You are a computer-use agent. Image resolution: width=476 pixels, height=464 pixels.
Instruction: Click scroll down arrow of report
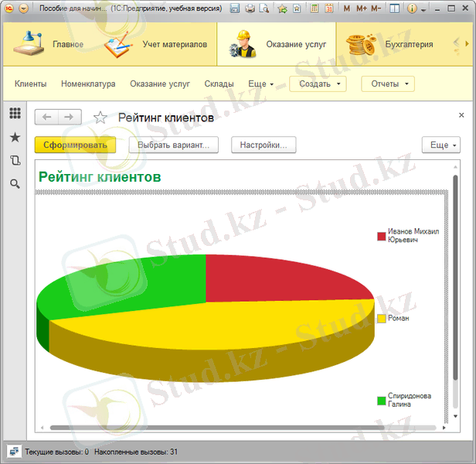455,416
